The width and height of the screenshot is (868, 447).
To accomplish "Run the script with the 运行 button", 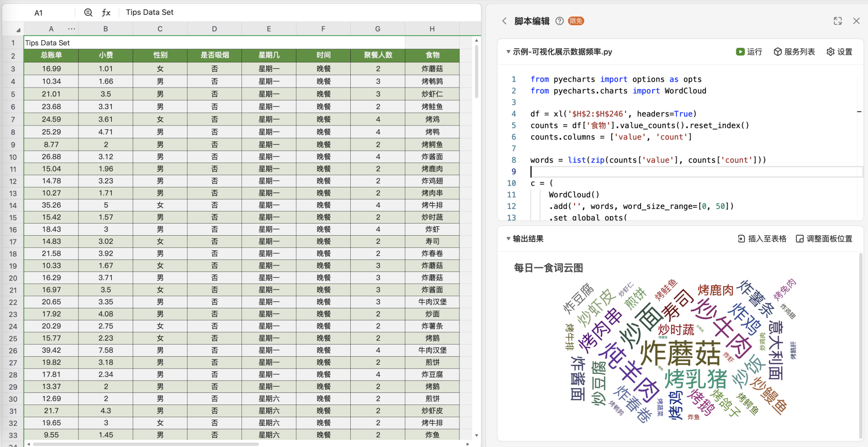I will (749, 51).
